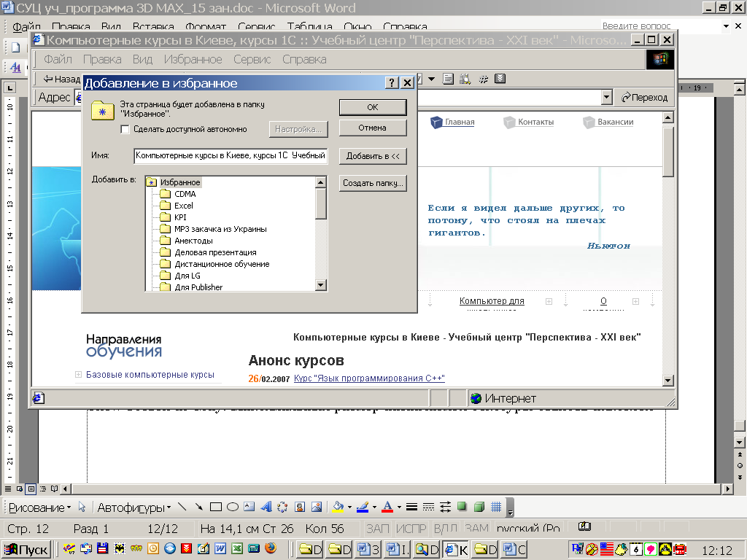Viewport: 747px width, 560px height.
Task: Select Анекдоты folder in tree
Action: (x=193, y=241)
